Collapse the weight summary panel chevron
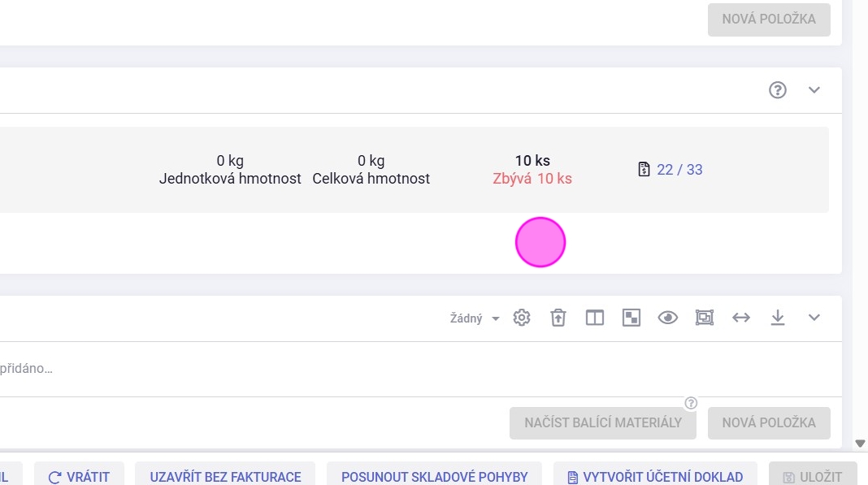The height and width of the screenshot is (485, 868). 814,90
